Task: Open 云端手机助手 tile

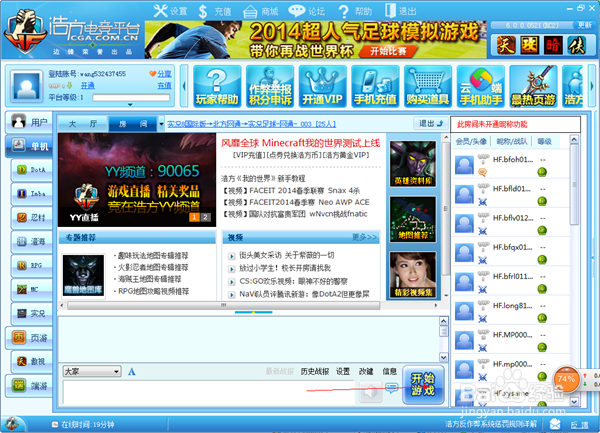Action: [x=481, y=86]
